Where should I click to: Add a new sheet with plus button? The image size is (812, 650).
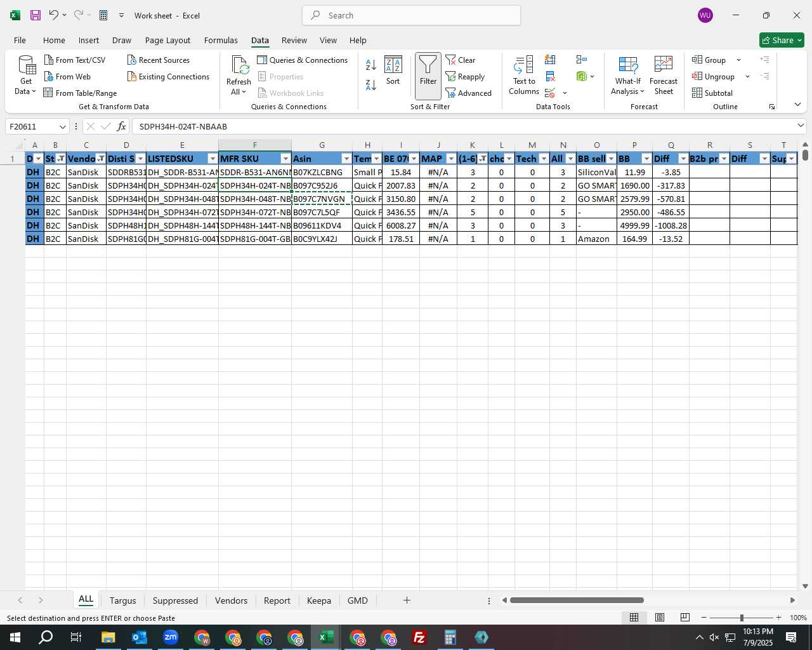click(407, 600)
